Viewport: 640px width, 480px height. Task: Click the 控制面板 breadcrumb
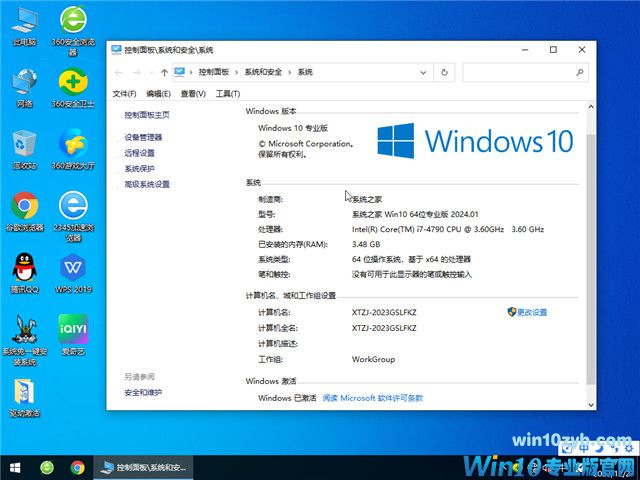click(x=214, y=72)
